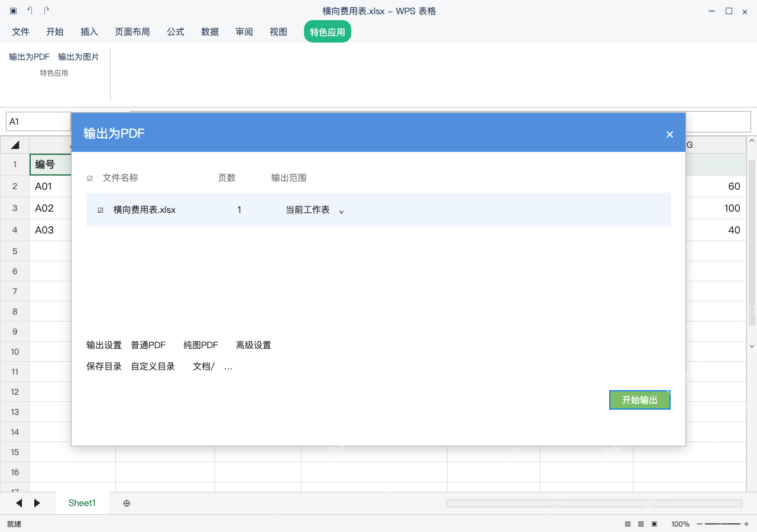Switch to the 插入 tab
This screenshot has height=532, width=757.
pos(89,32)
